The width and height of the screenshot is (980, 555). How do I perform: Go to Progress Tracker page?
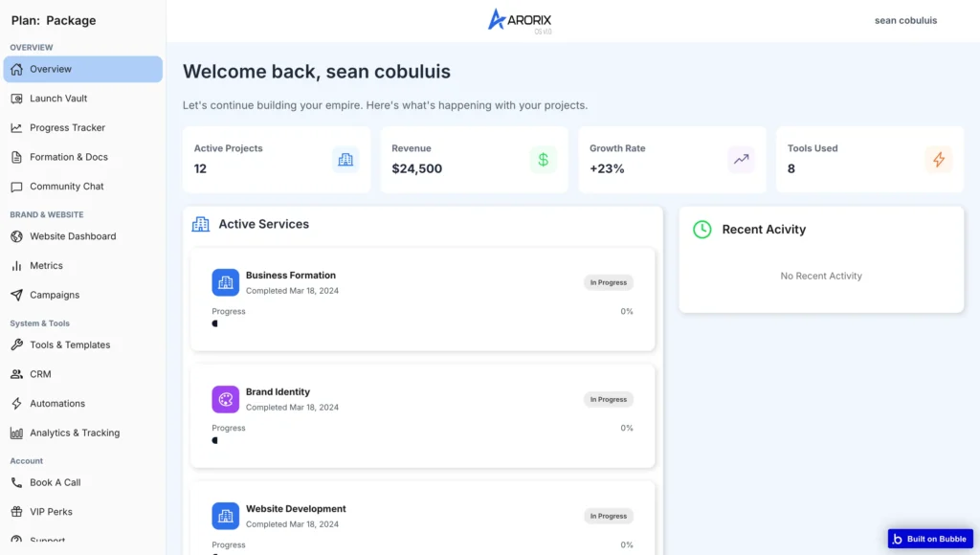pyautogui.click(x=83, y=128)
